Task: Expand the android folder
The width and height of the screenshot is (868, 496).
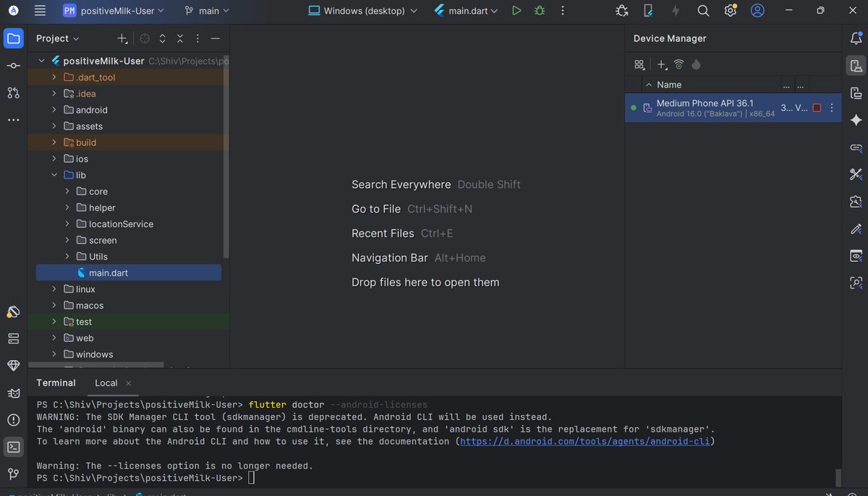Action: pos(54,110)
